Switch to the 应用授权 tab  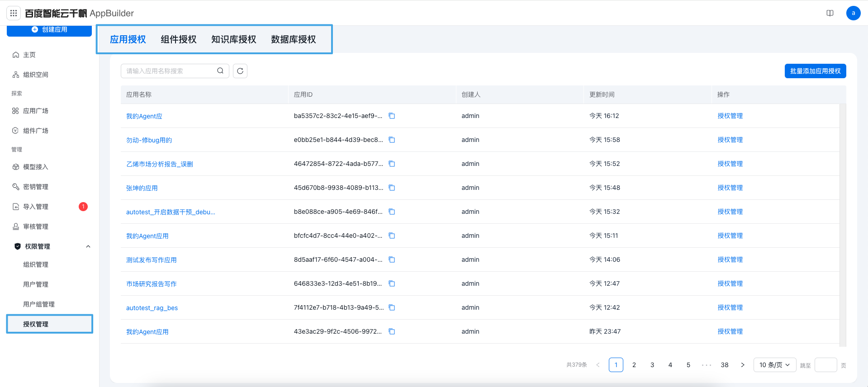(128, 39)
